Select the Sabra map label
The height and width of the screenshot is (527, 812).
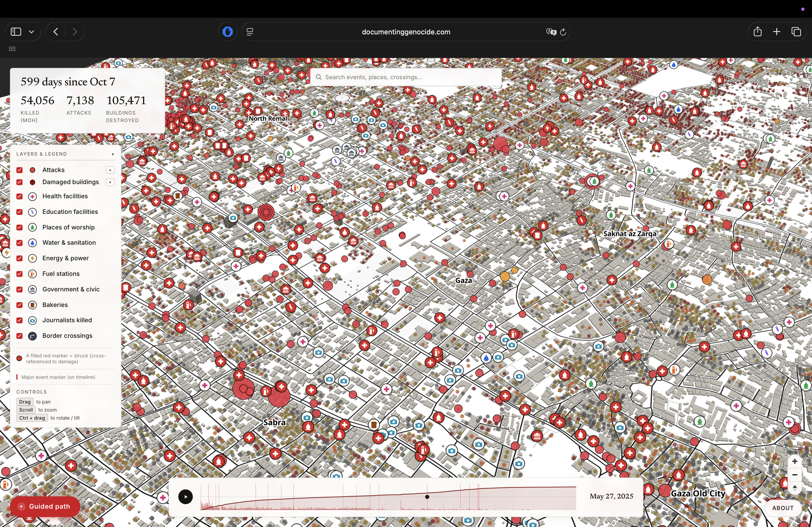coord(274,423)
